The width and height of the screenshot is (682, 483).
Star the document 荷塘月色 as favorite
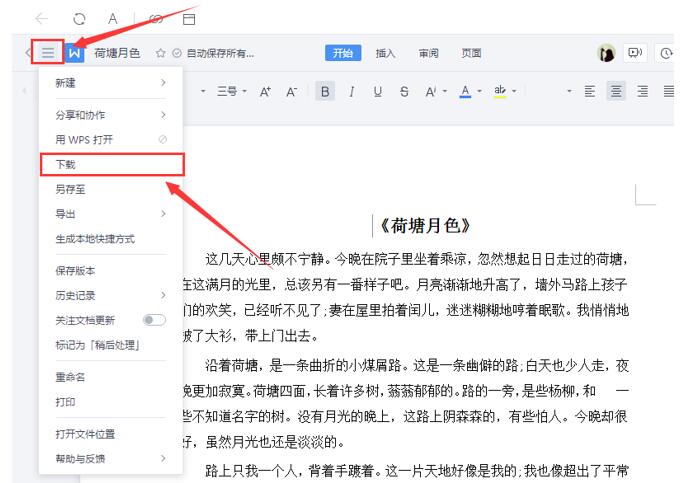(160, 53)
